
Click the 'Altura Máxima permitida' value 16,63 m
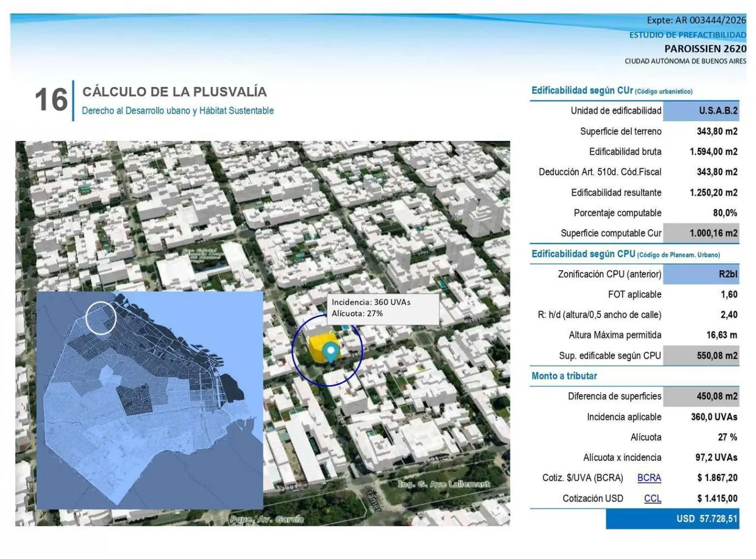pyautogui.click(x=722, y=335)
